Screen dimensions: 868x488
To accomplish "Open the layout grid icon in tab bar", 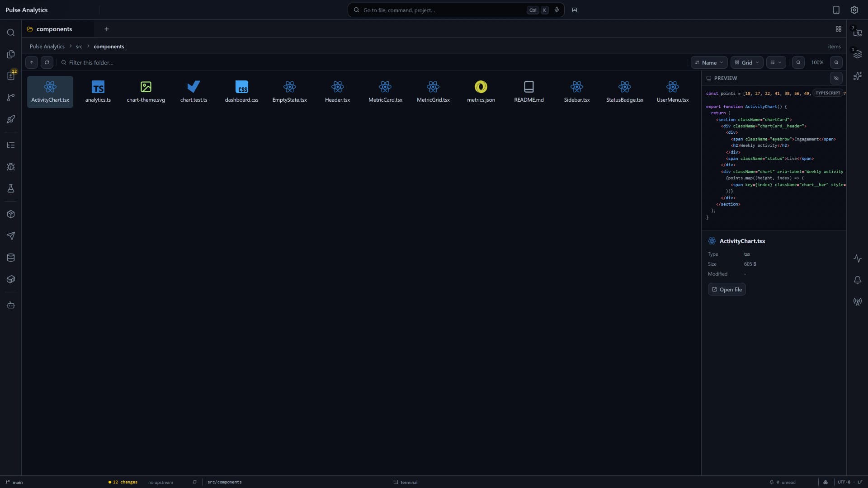I will [839, 29].
